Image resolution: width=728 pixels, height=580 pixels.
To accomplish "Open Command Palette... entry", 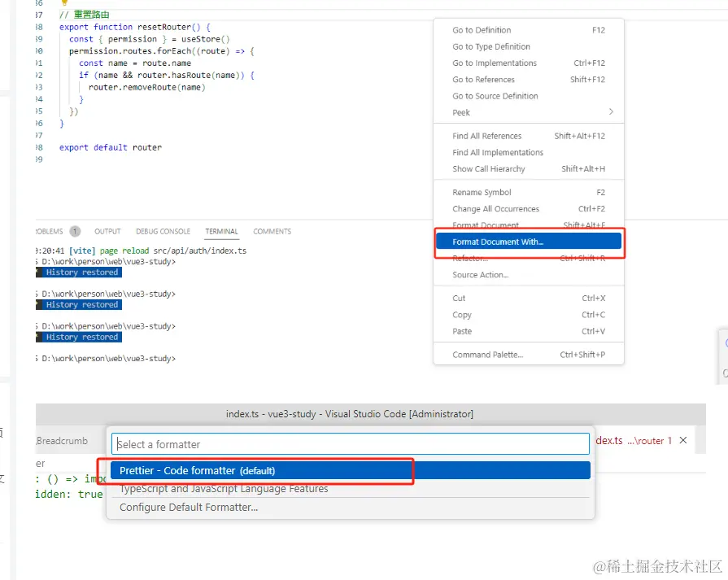I will [529, 355].
